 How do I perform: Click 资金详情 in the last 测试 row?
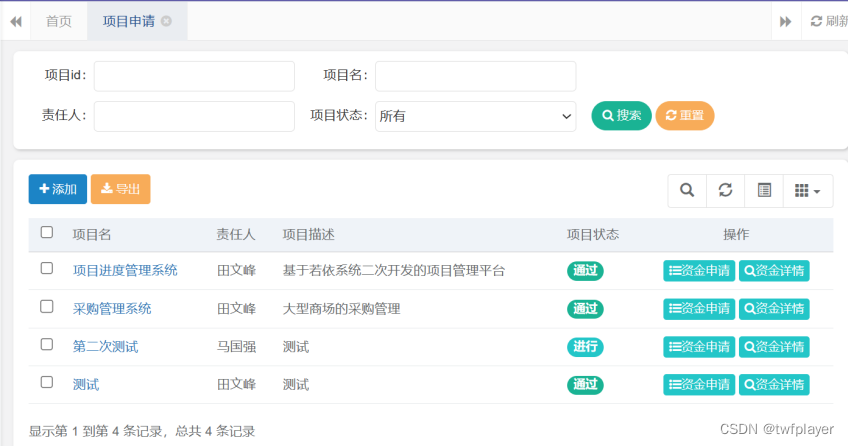774,384
